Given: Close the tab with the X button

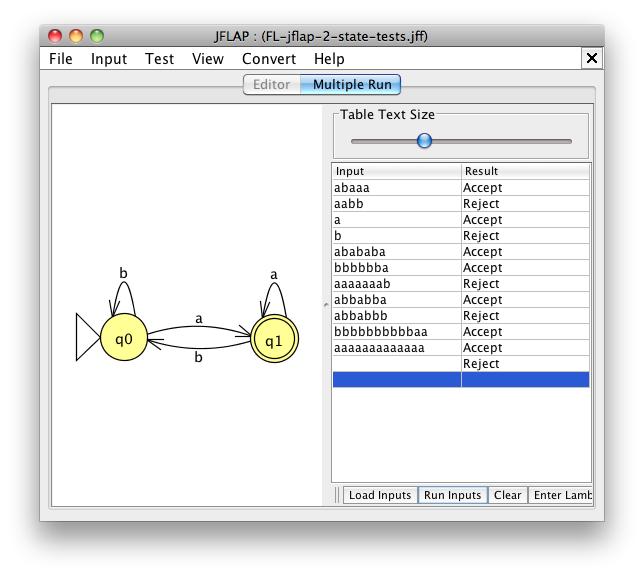Looking at the screenshot, I should (x=592, y=58).
